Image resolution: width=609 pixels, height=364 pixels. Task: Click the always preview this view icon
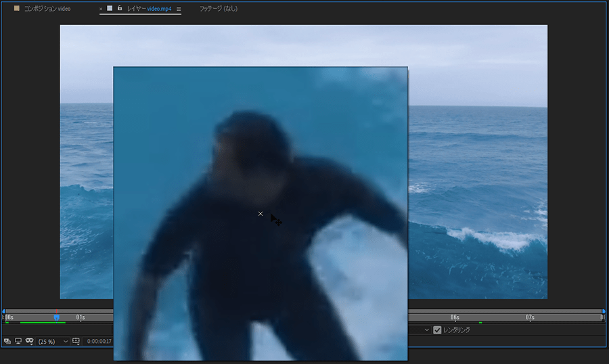(7, 341)
